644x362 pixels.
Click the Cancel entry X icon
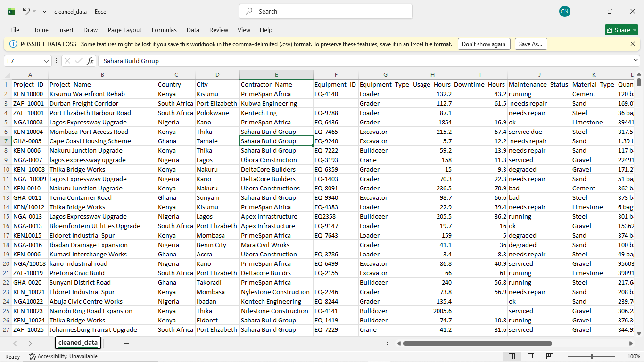click(67, 61)
